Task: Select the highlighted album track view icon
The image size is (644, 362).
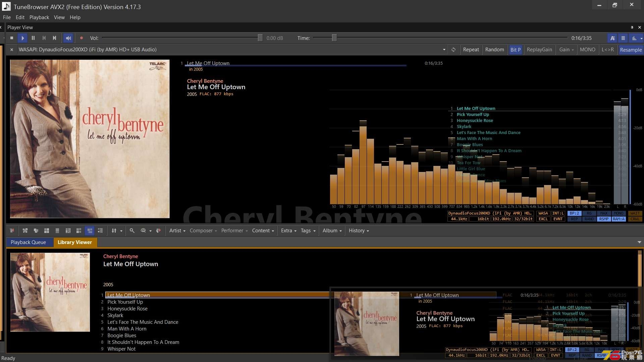Action: 90,231
